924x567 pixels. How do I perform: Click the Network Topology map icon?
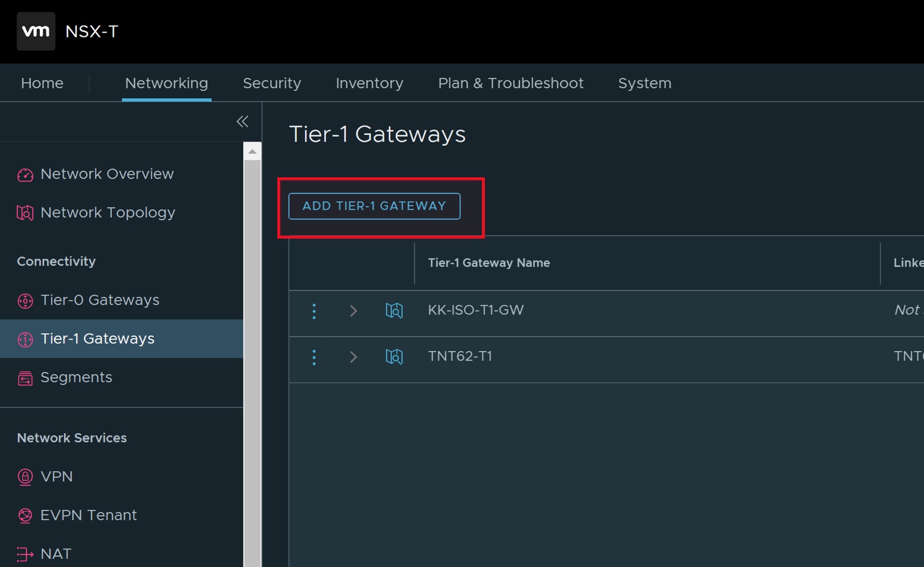pos(25,212)
